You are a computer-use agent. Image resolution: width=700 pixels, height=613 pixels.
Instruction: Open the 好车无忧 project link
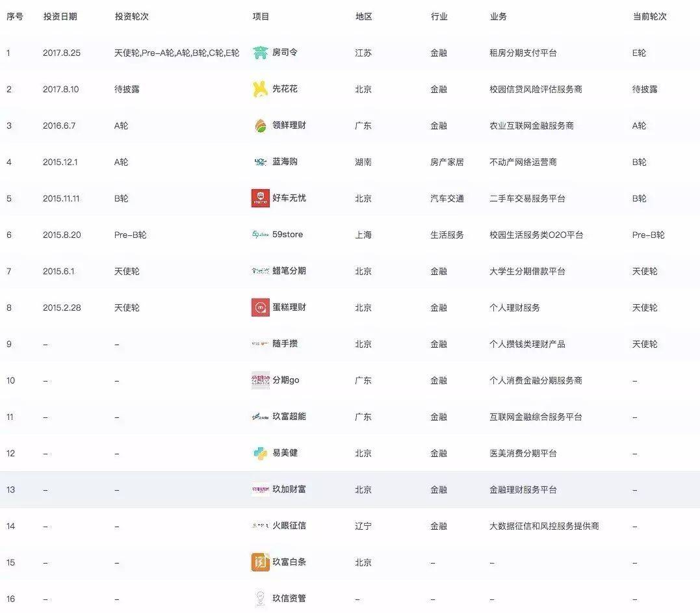click(x=289, y=198)
